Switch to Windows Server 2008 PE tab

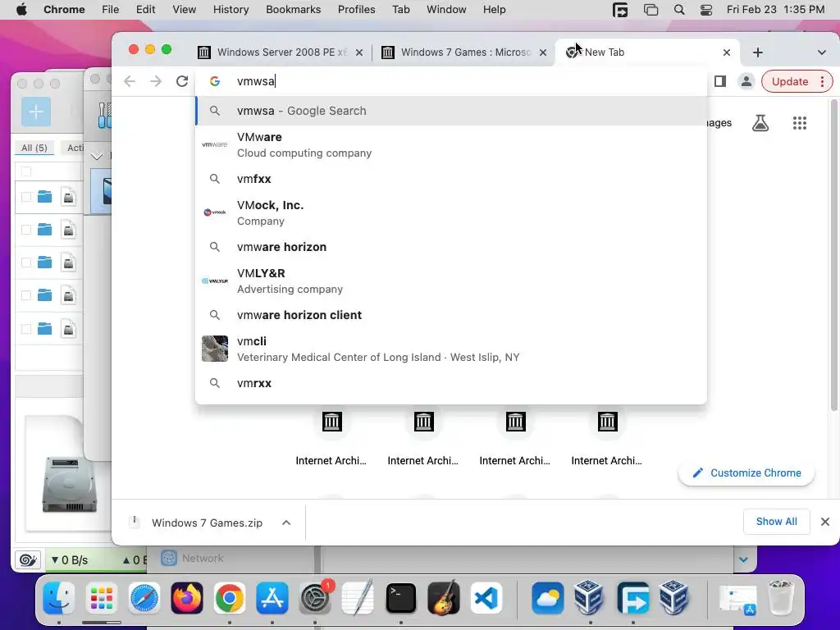coord(281,52)
